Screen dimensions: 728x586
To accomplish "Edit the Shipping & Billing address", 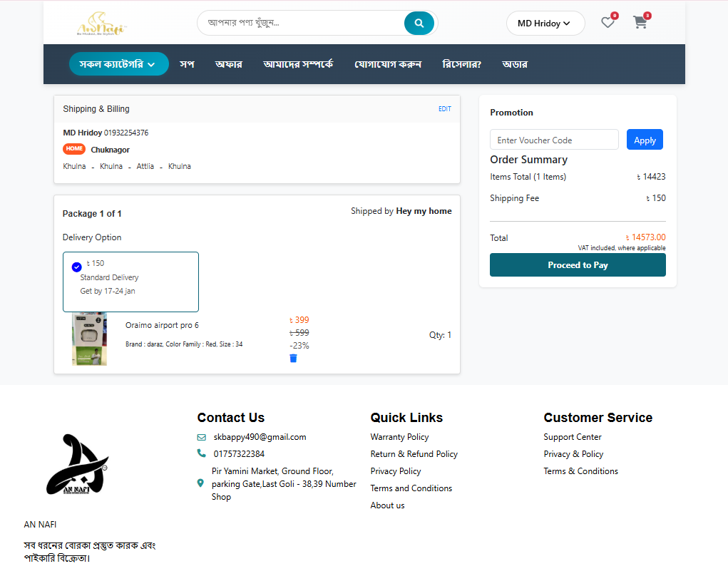I will pyautogui.click(x=444, y=109).
